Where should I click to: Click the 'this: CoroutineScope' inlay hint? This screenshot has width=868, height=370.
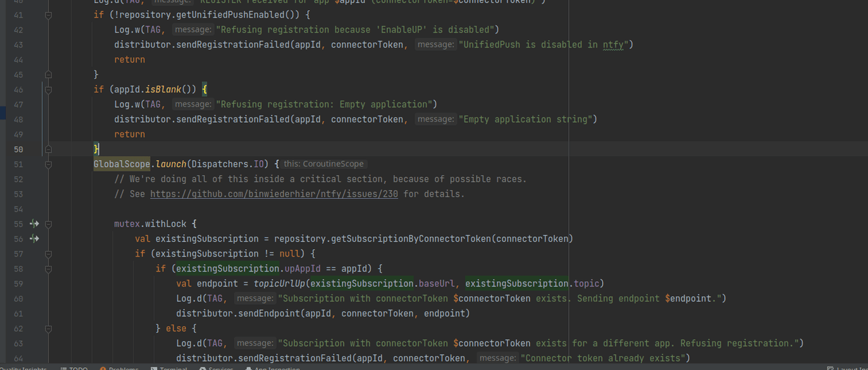coord(324,164)
